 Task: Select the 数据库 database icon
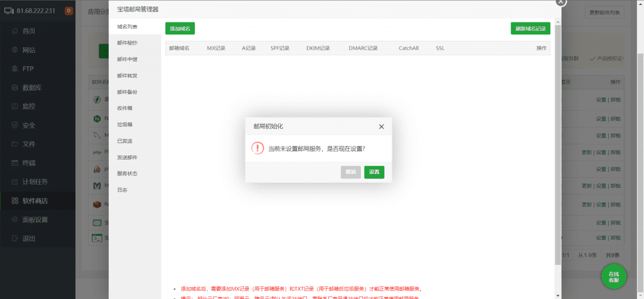(x=14, y=87)
